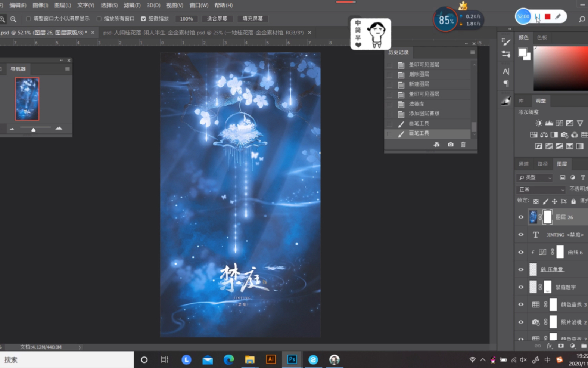
Task: Add a Selective Color adjustment
Action: [569, 146]
